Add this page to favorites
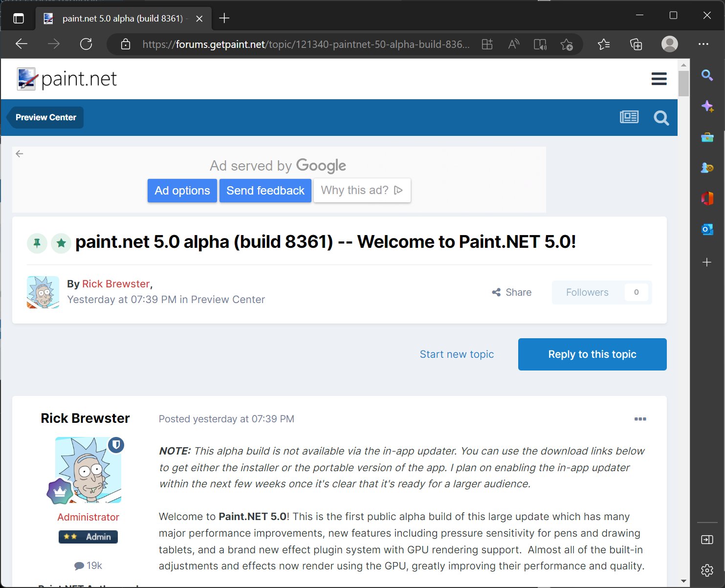This screenshot has width=725, height=588. pos(567,44)
